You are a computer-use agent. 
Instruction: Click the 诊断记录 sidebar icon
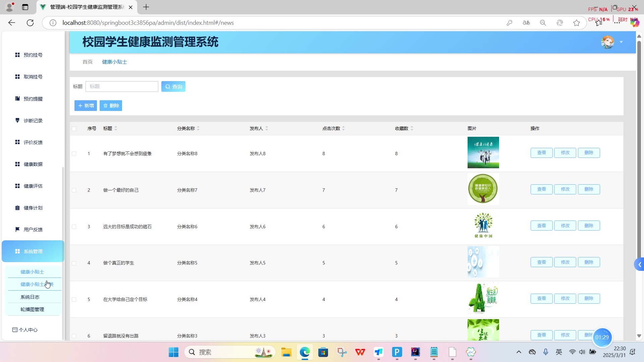coord(17,120)
